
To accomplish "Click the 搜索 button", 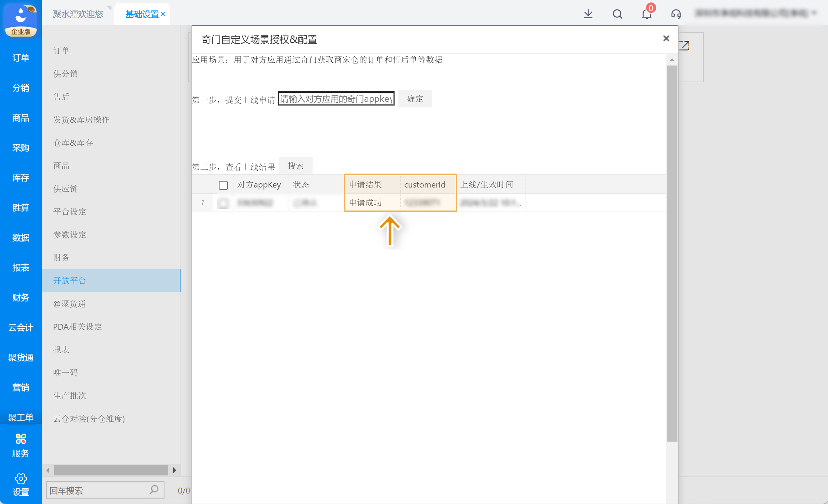I will (296, 166).
